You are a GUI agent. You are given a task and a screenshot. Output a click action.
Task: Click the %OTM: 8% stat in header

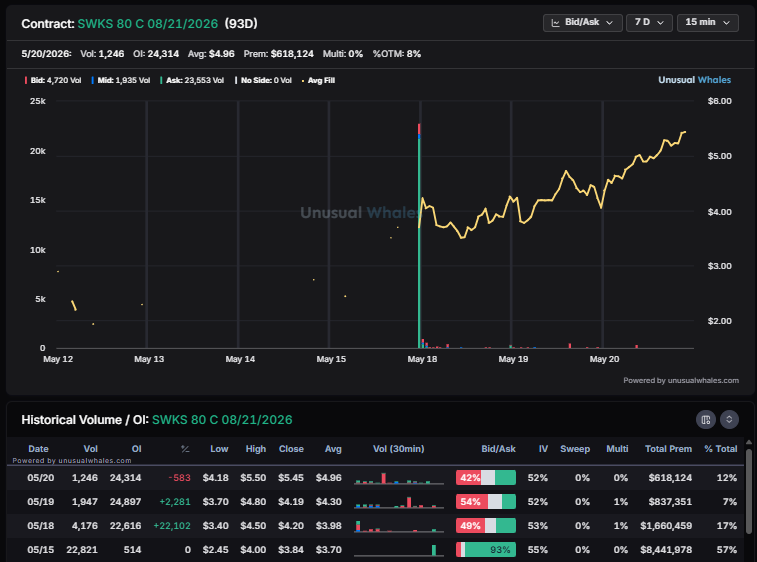coord(397,54)
